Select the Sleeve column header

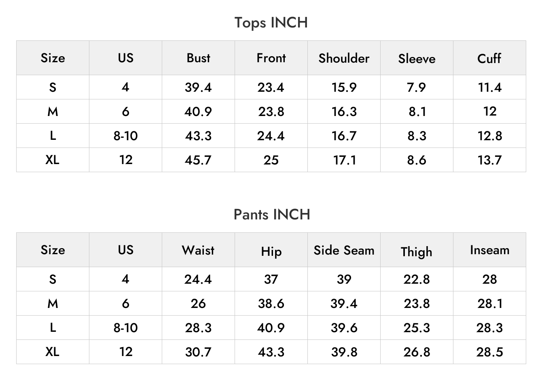pos(417,59)
